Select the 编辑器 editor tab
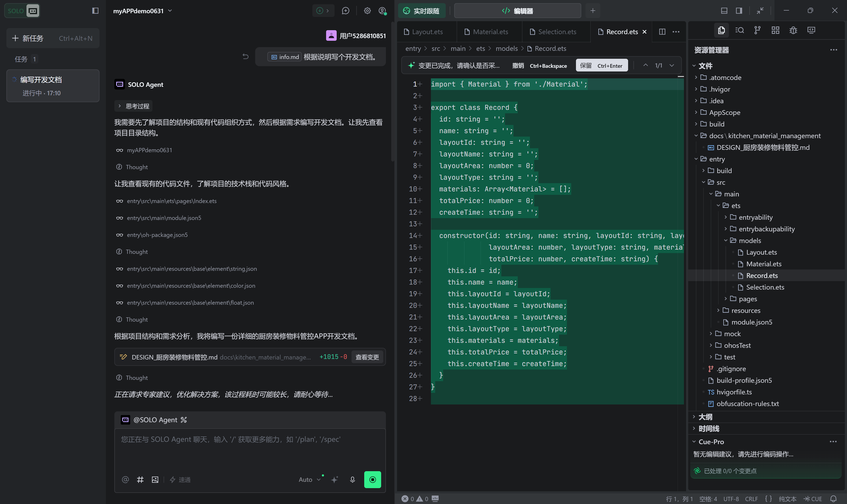 pyautogui.click(x=517, y=11)
